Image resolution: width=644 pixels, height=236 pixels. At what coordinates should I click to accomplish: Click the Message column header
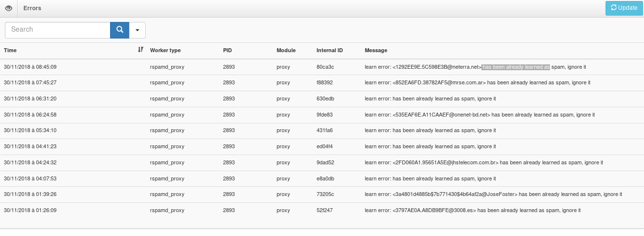click(x=376, y=51)
